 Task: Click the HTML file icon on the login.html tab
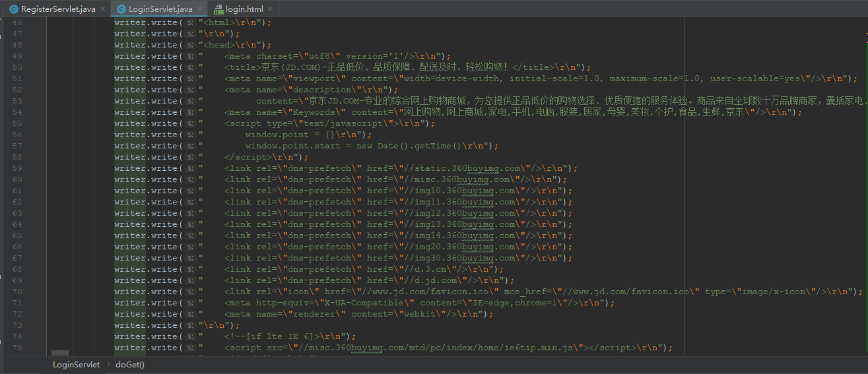[x=218, y=9]
